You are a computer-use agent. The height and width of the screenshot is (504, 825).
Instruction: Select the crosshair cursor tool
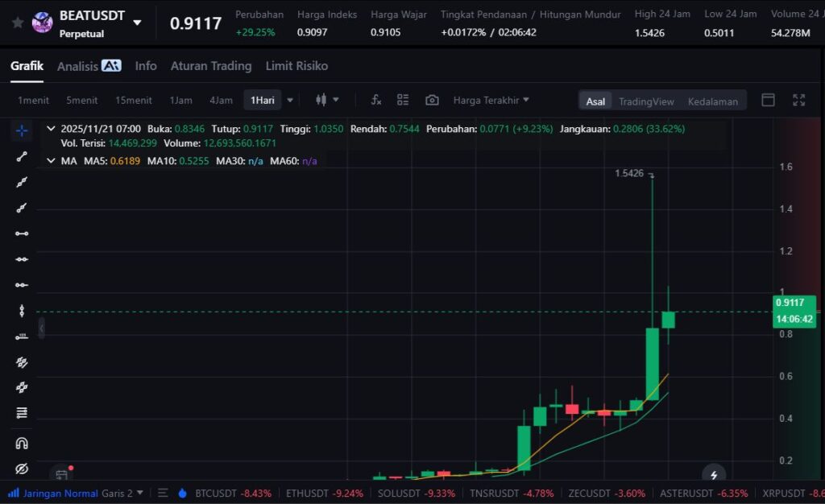22,130
